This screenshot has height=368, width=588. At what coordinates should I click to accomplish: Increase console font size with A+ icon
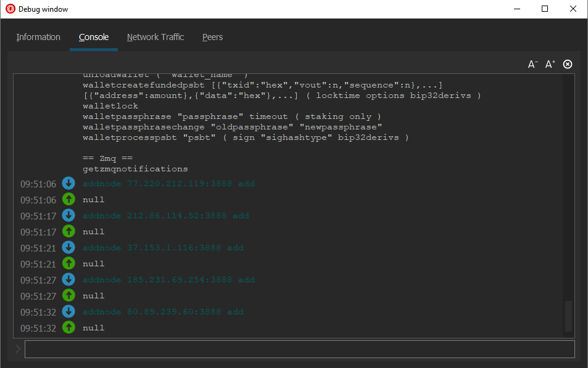click(x=550, y=65)
